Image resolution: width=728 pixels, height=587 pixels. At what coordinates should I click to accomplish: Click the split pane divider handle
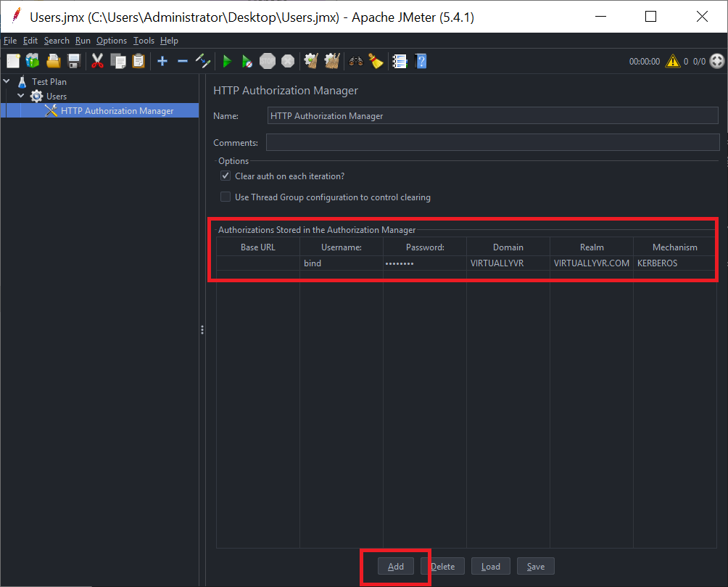202,330
